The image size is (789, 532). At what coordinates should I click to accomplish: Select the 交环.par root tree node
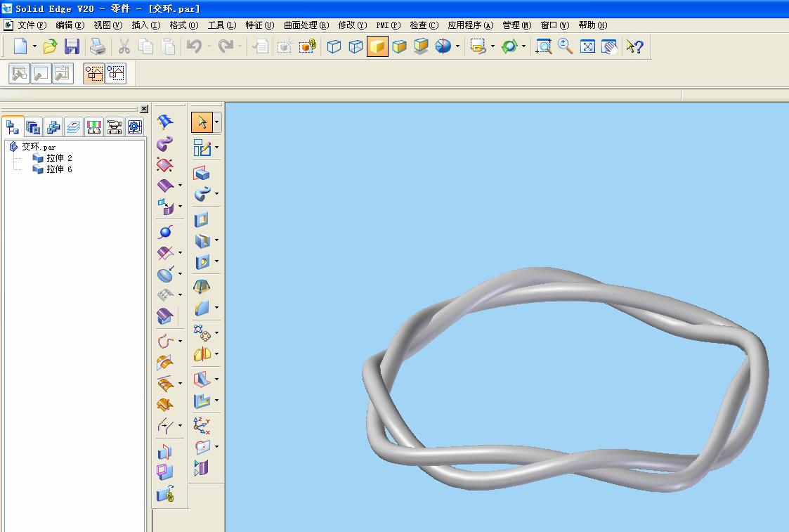tap(33, 146)
